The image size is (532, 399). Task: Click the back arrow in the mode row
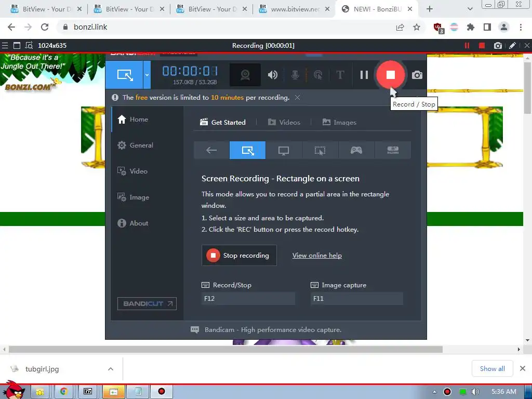pyautogui.click(x=211, y=150)
